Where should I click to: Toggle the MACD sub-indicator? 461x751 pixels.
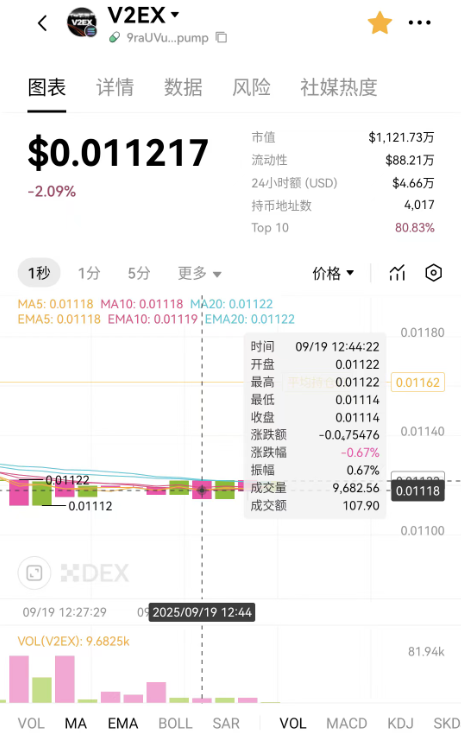pos(347,723)
